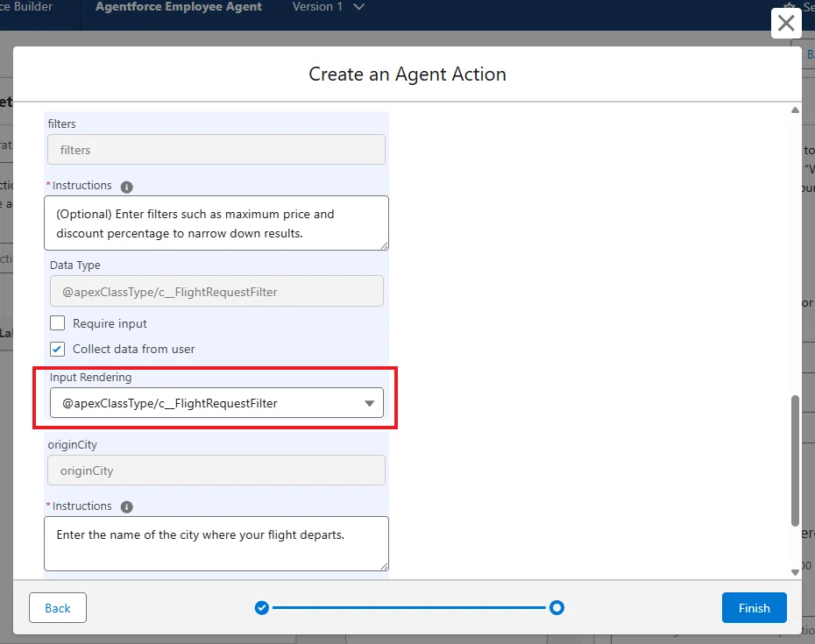Click the disabled originCity name field
Viewport: 815px width, 644px height.
216,471
